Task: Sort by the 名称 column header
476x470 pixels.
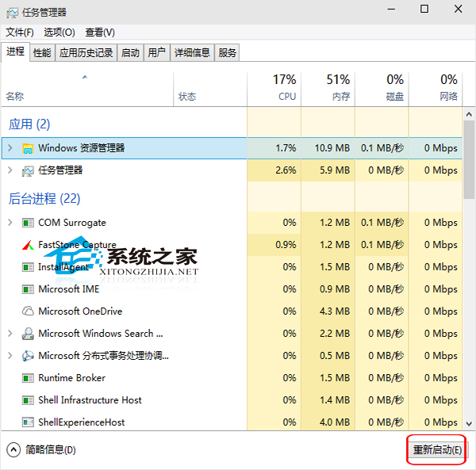Action: [x=87, y=90]
